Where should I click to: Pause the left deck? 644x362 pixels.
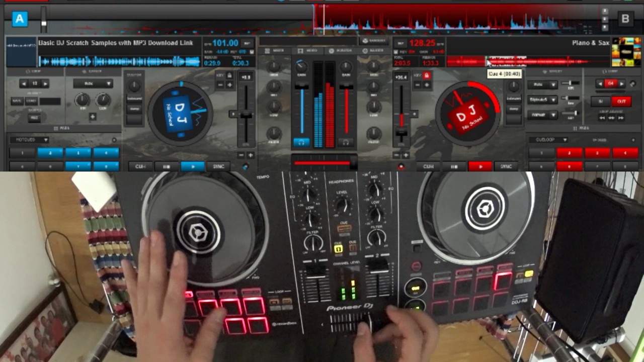[x=166, y=166]
